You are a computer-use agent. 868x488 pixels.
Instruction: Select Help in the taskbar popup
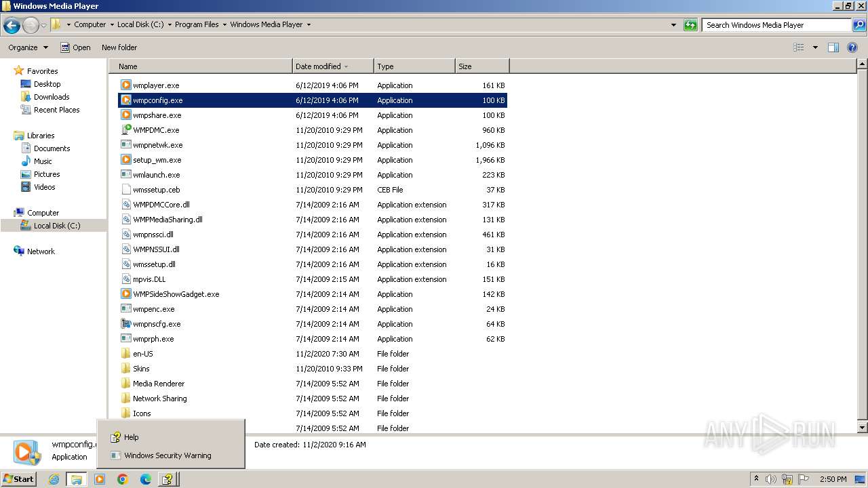tap(171, 437)
